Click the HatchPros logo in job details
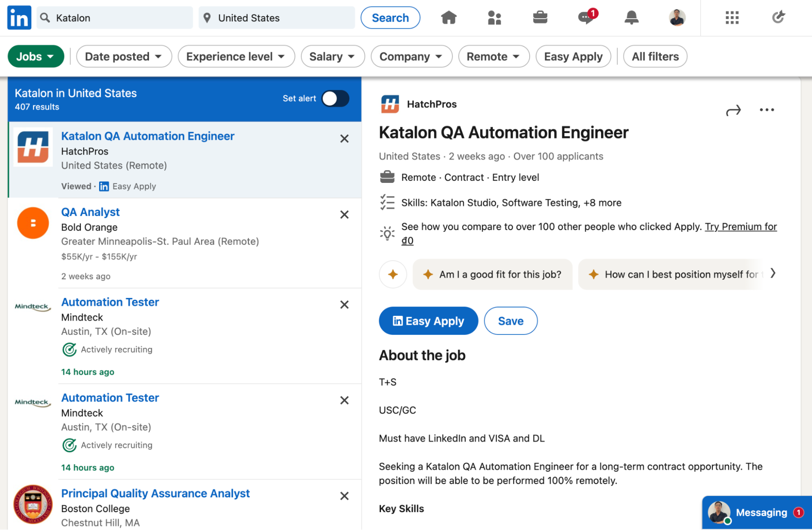Viewport: 812px width, 530px height. pos(390,104)
